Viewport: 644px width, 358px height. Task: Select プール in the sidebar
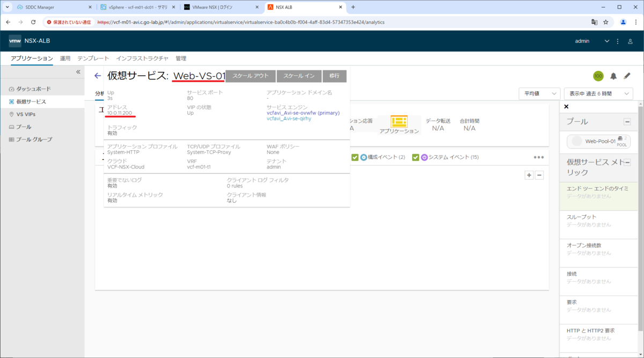tap(42, 127)
